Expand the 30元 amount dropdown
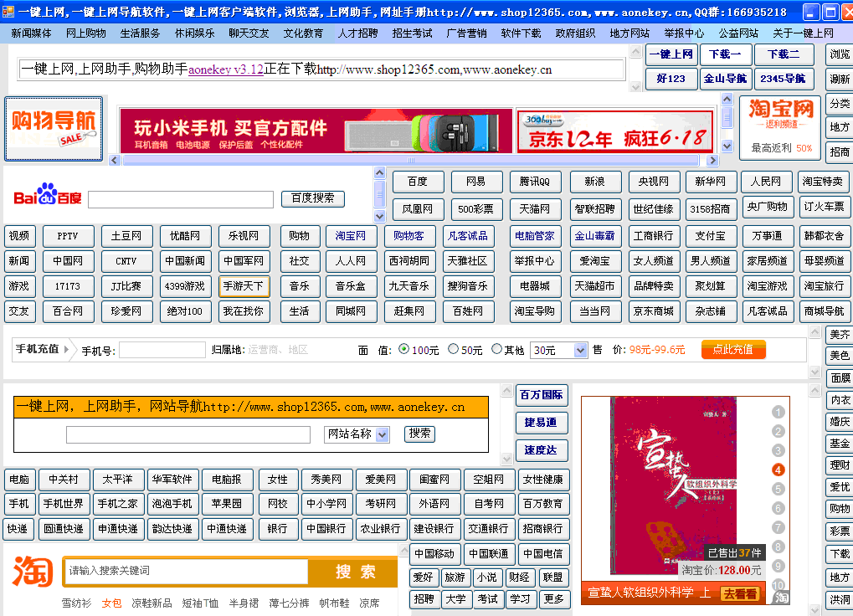 (x=581, y=351)
